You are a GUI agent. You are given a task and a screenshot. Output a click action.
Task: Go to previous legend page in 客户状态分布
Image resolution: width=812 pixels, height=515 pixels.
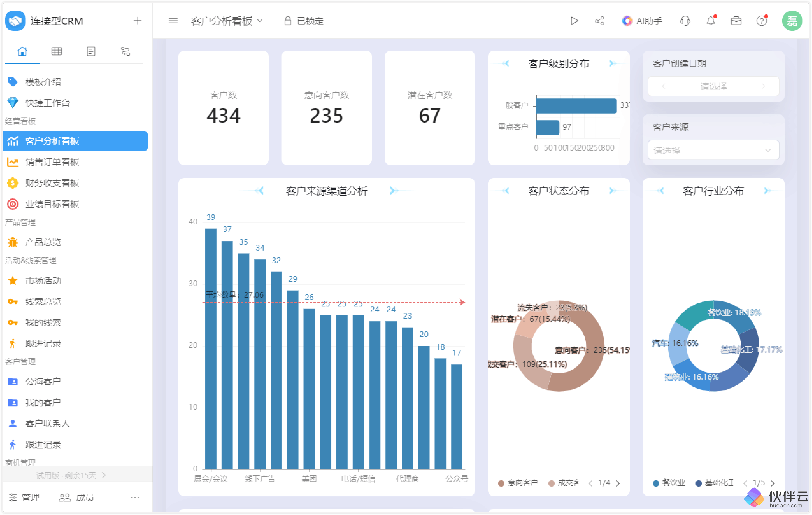[x=590, y=483]
